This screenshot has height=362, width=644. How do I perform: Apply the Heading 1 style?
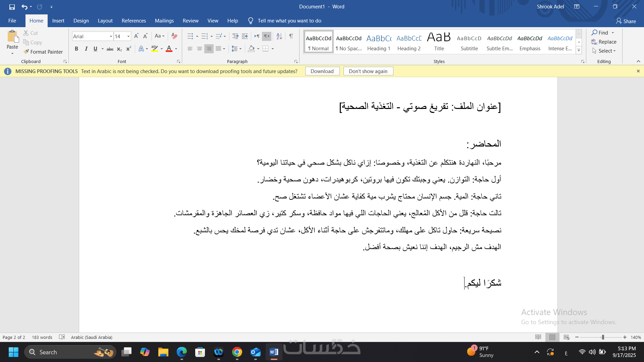[x=379, y=43]
